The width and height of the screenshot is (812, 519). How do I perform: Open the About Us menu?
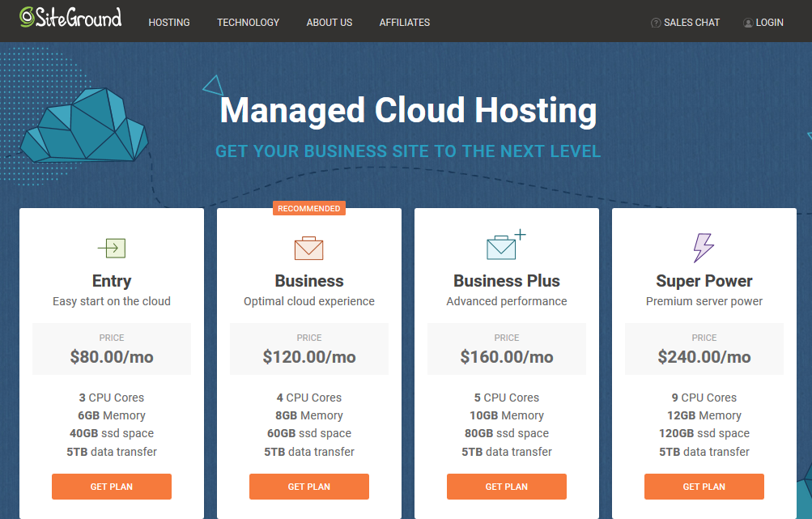click(x=329, y=23)
